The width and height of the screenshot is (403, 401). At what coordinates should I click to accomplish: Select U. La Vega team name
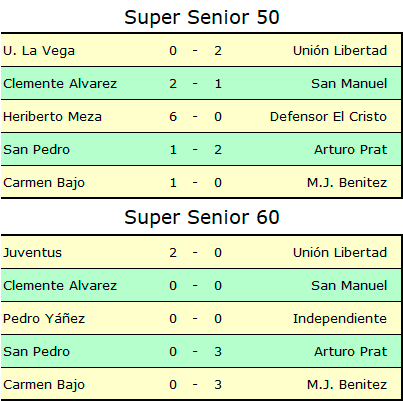tap(39, 51)
